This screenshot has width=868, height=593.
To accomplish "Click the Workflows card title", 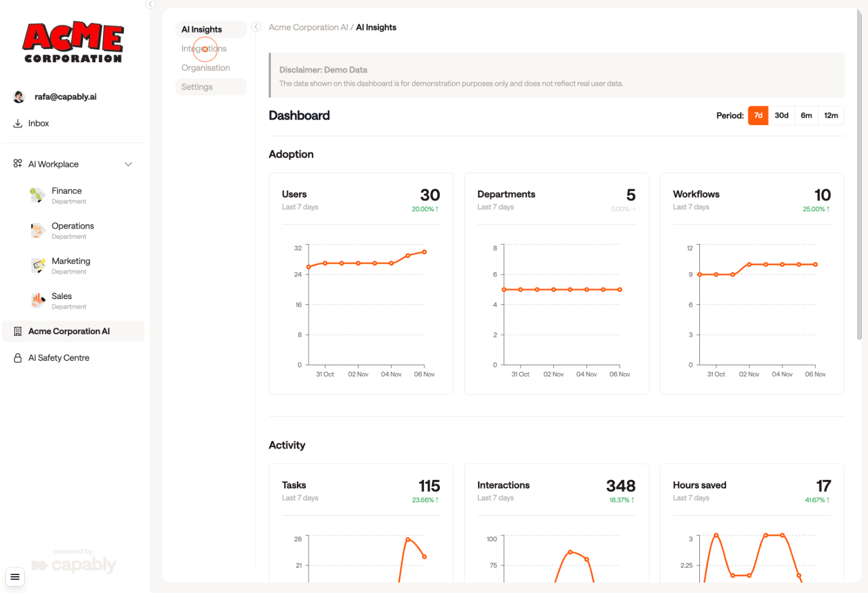I will (x=696, y=195).
